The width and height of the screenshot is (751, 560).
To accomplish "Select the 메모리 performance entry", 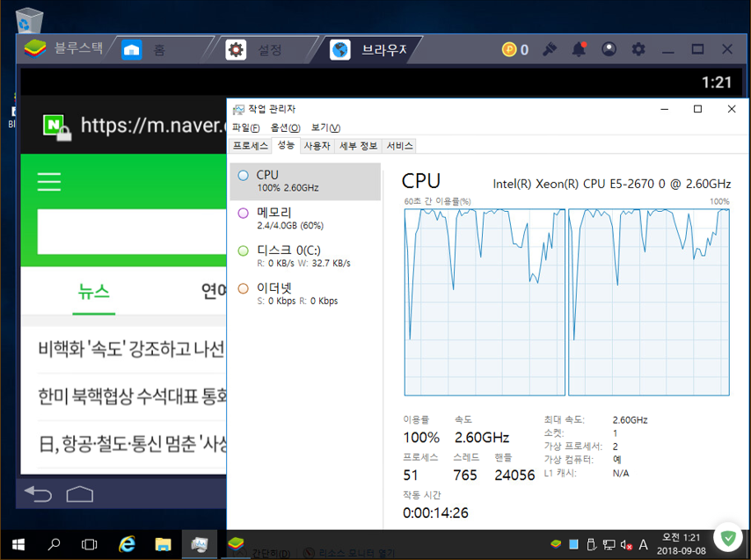I will pos(305,219).
